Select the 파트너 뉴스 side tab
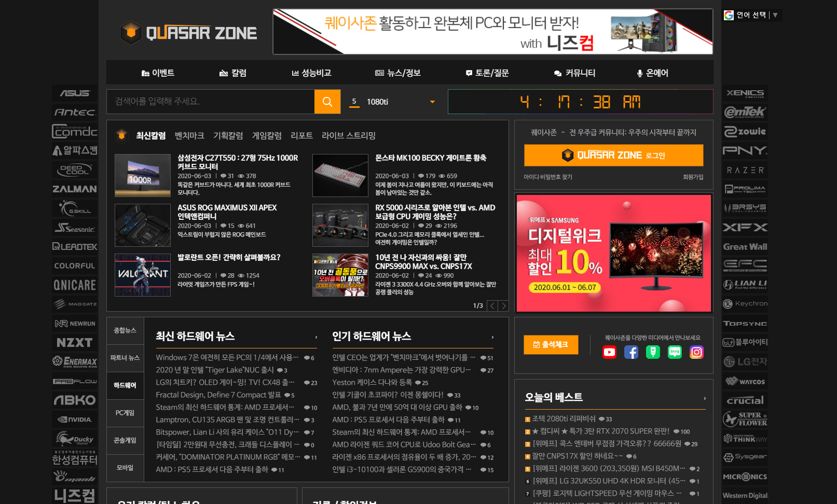Screen dimensions: 837x504 point(125,358)
